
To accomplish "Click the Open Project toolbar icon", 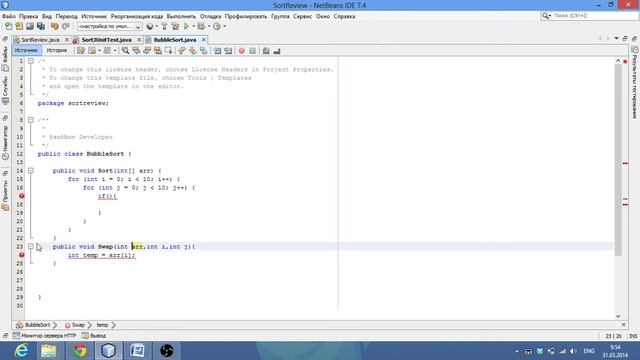I will tap(30, 27).
